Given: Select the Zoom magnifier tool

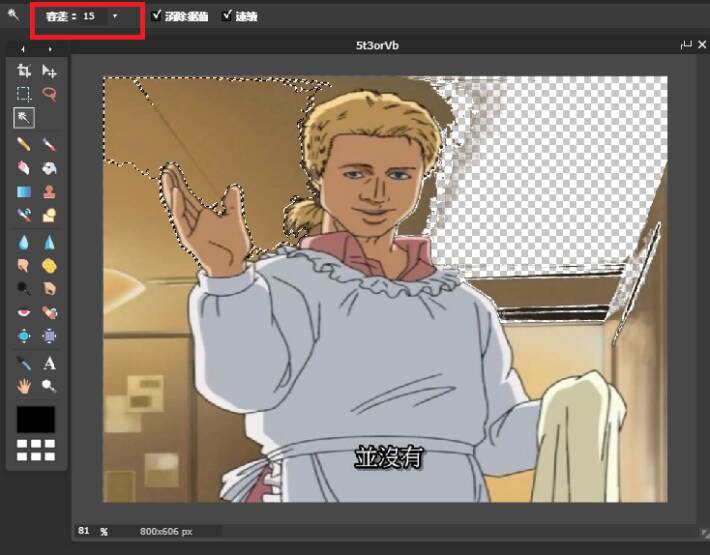Looking at the screenshot, I should coord(49,386).
